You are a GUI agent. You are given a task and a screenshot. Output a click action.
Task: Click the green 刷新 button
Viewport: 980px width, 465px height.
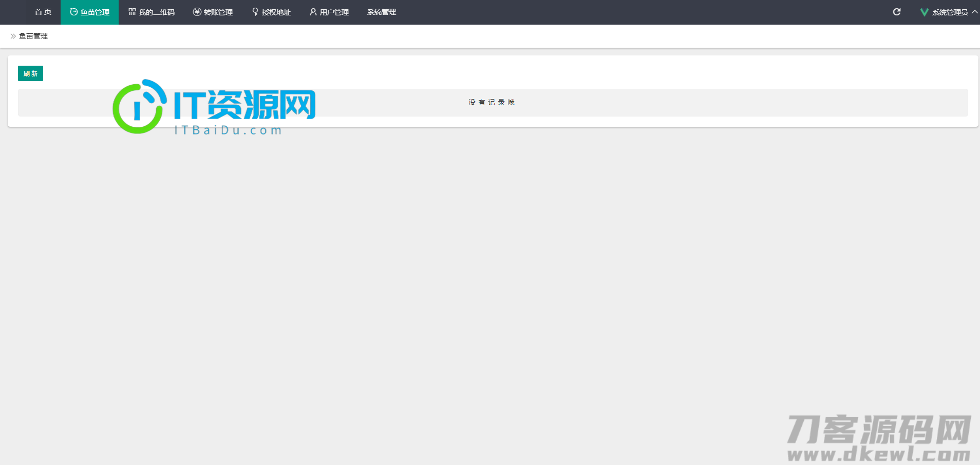pyautogui.click(x=30, y=73)
